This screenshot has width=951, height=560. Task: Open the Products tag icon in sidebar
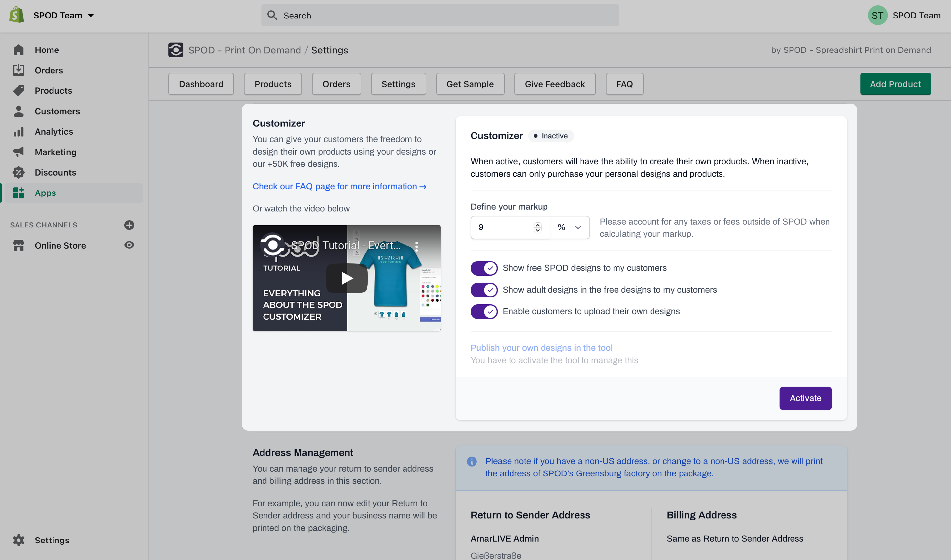[18, 90]
